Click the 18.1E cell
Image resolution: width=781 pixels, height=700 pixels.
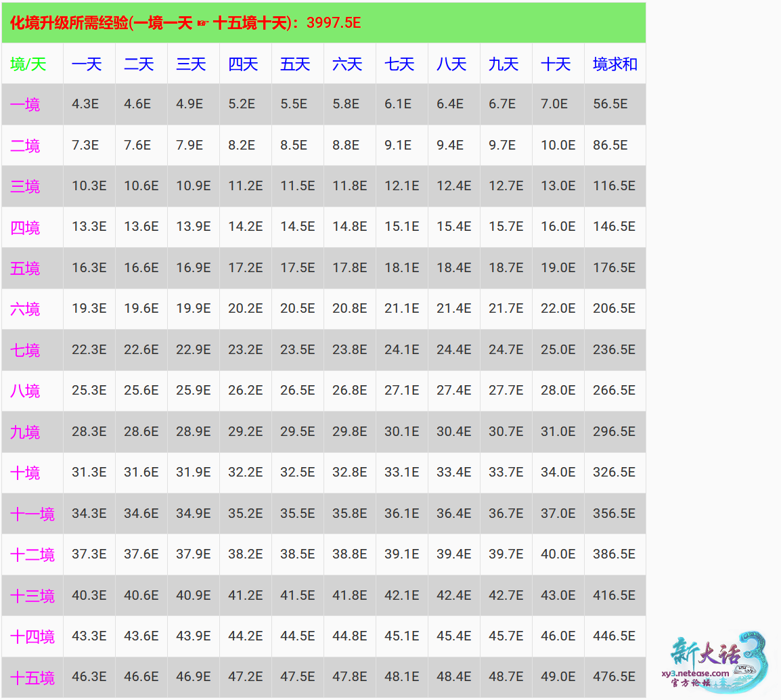[x=401, y=268]
